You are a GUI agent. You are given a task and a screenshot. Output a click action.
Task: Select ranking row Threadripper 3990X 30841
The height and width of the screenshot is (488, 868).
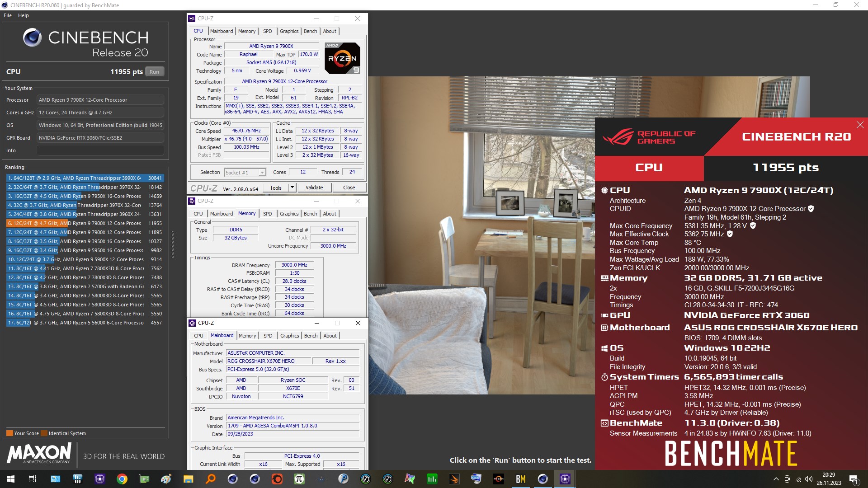click(85, 178)
